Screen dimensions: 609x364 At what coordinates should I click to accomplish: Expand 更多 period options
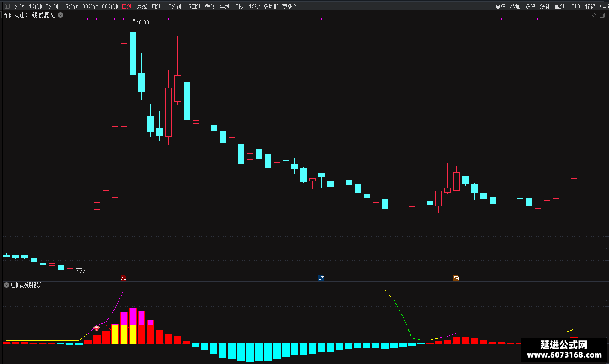(289, 6)
